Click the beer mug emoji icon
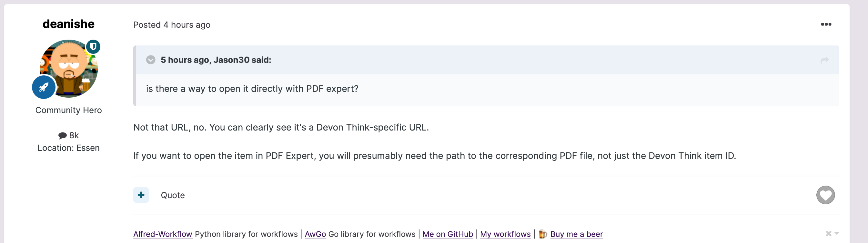 coord(543,234)
